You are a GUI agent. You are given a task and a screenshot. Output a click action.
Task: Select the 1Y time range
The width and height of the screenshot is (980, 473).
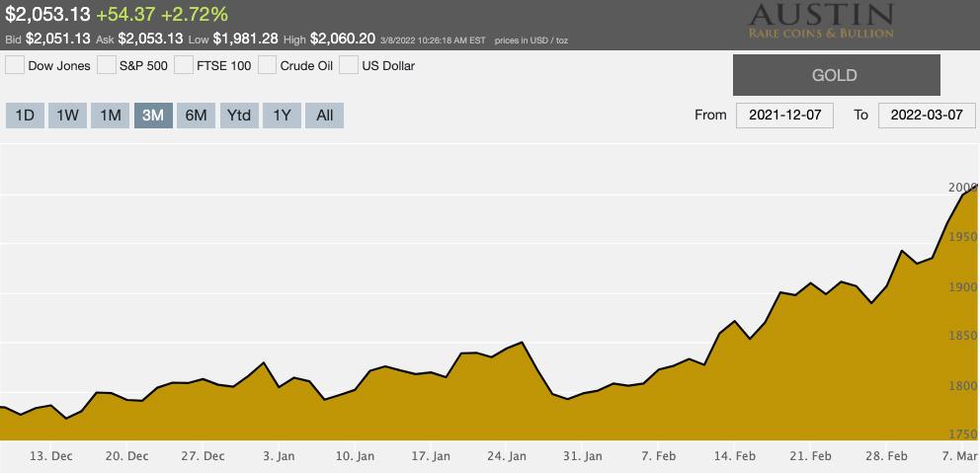tap(282, 116)
